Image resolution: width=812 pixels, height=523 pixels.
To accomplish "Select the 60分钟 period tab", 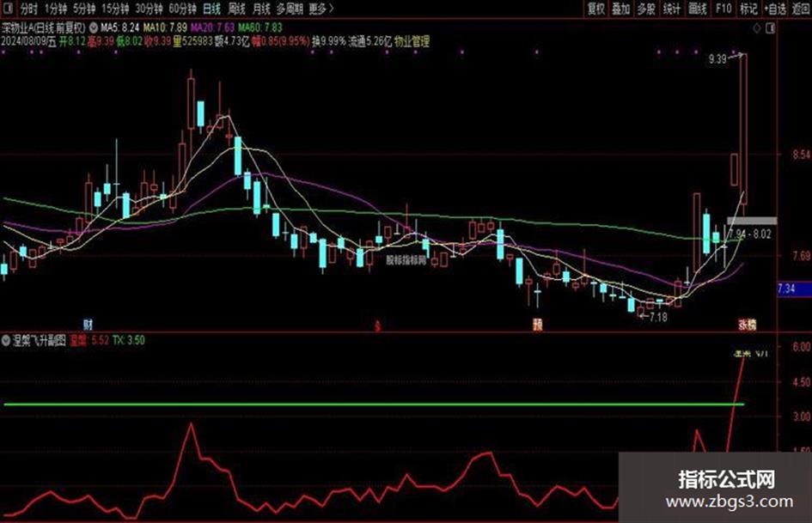I will pos(183,9).
